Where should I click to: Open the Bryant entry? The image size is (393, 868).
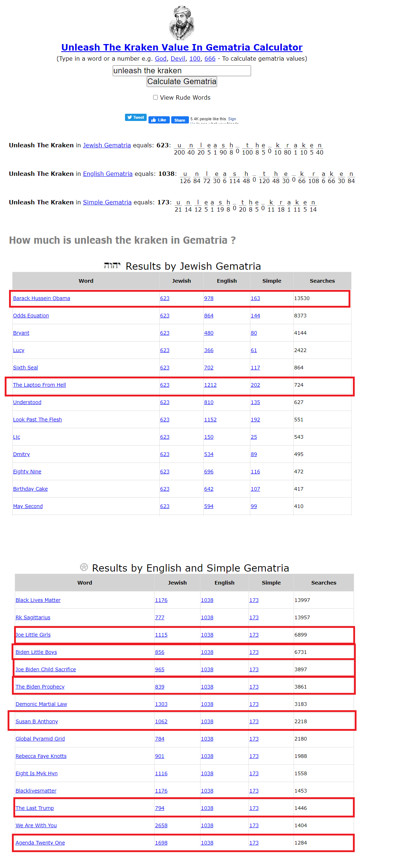click(21, 333)
